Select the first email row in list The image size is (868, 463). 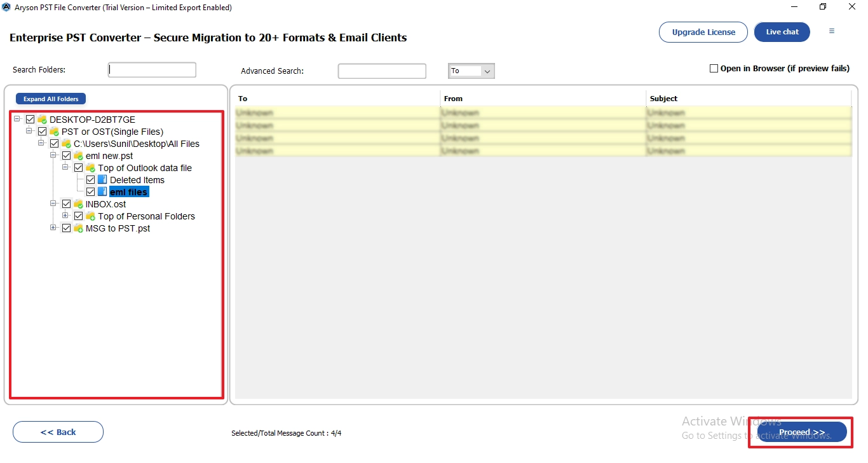coord(543,113)
